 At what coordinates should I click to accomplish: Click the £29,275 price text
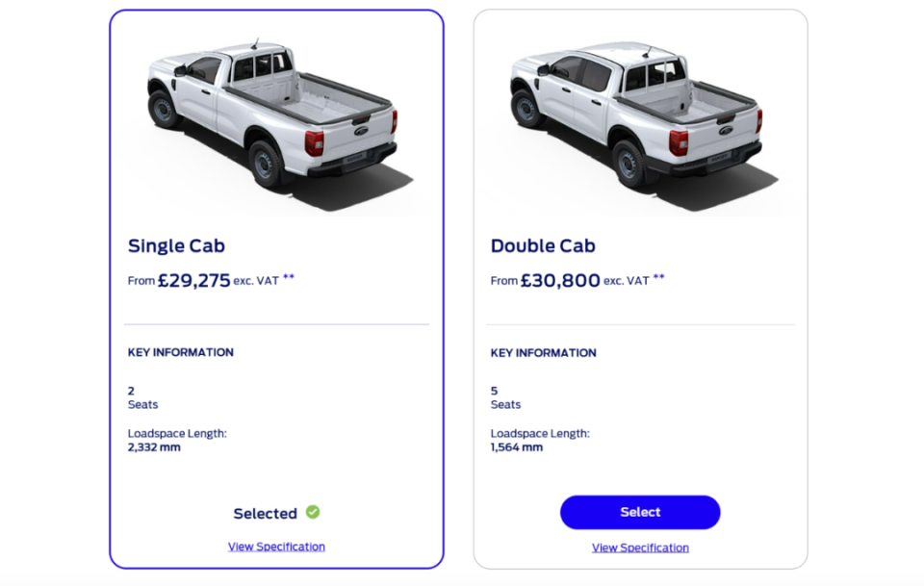coord(193,280)
